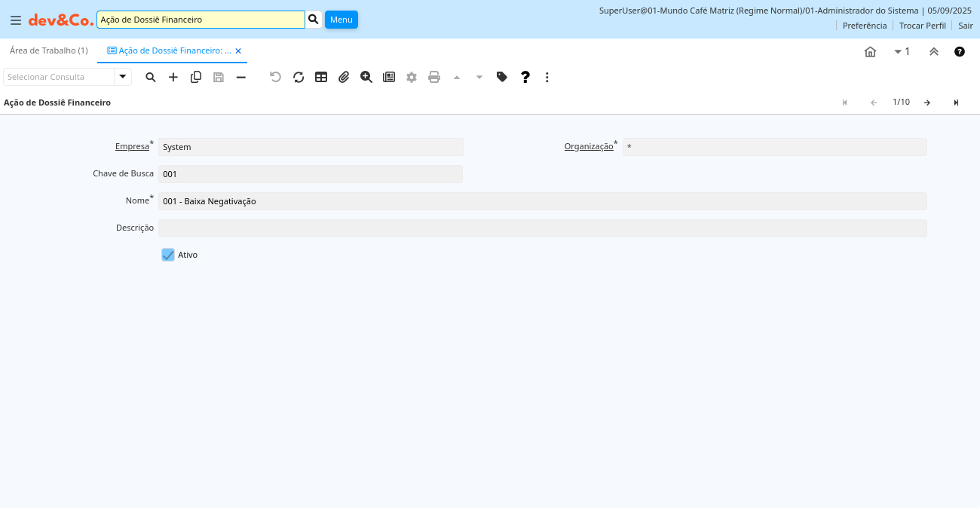This screenshot has width=980, height=508.
Task: Click the Descrição input field
Action: (x=542, y=228)
